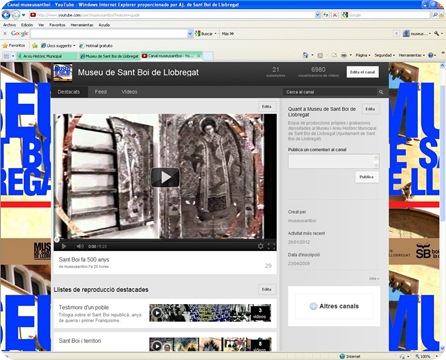Open the Ayuda menu

point(104,25)
